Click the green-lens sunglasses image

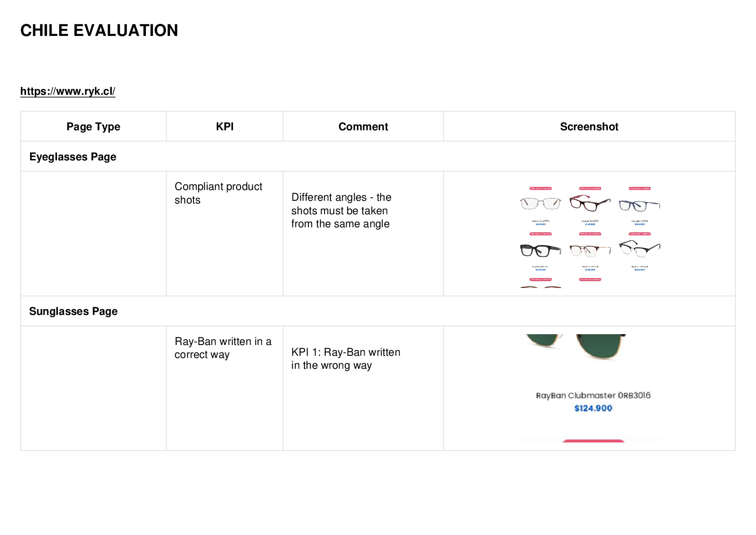point(576,347)
